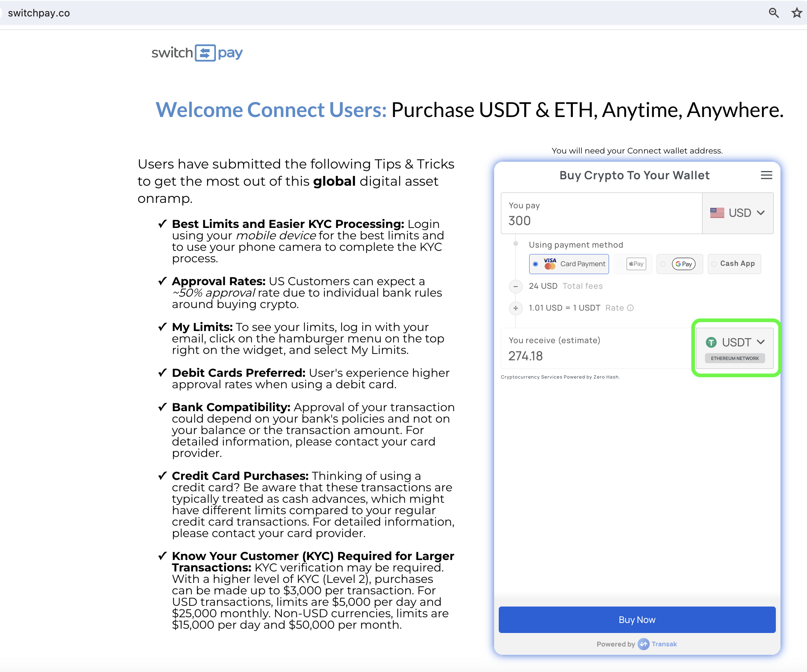Viewport: 807px width, 672px height.
Task: Click Cryptocurrency Services Powered by Zero Hash text
Action: 560,377
